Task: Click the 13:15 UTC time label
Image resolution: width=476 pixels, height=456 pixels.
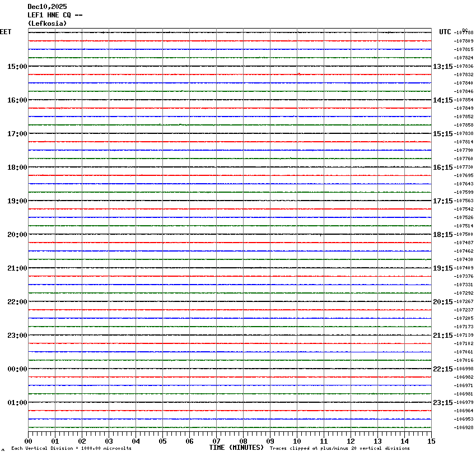Action: (443, 67)
